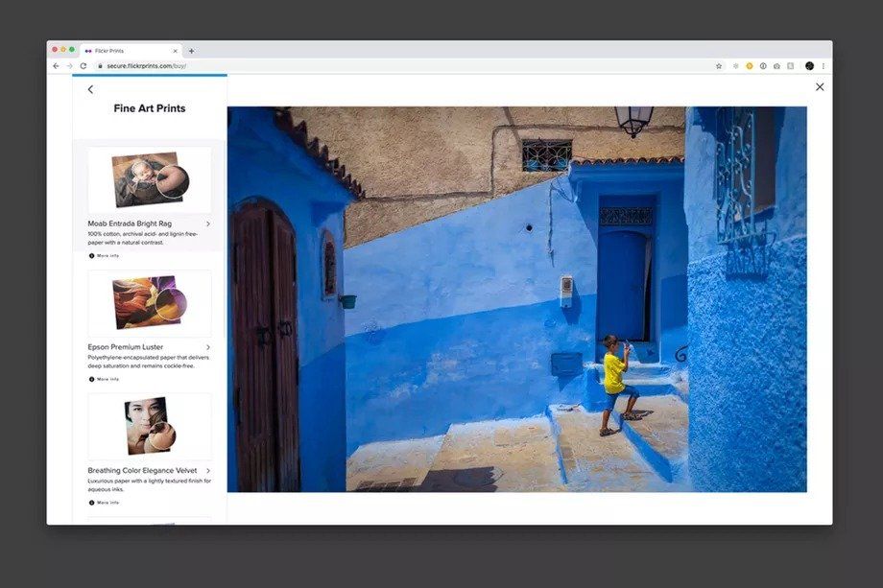Open More info for Epson Premium Luster
Image resolution: width=883 pixels, height=588 pixels.
coord(107,379)
